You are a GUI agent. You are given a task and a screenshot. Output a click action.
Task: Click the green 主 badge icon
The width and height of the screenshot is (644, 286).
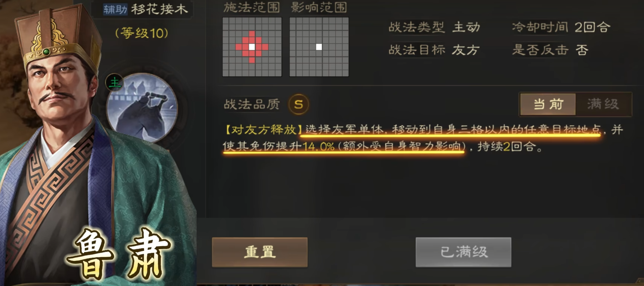pos(114,82)
